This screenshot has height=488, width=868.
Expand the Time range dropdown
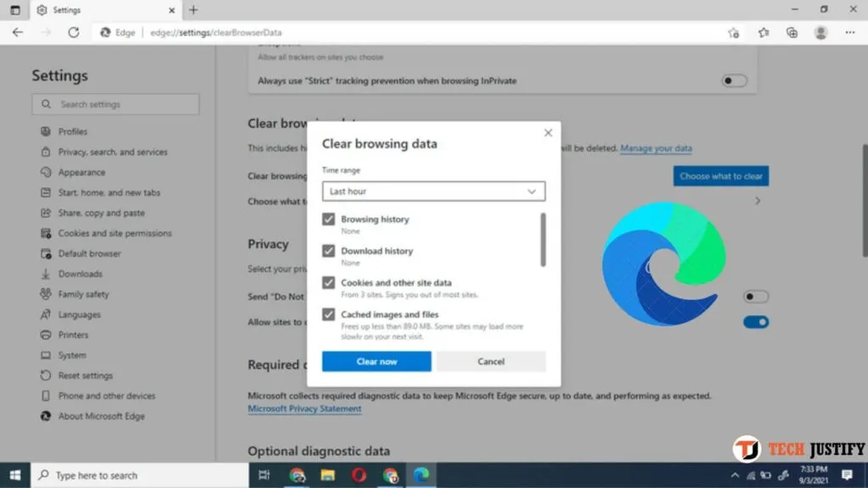click(x=433, y=191)
